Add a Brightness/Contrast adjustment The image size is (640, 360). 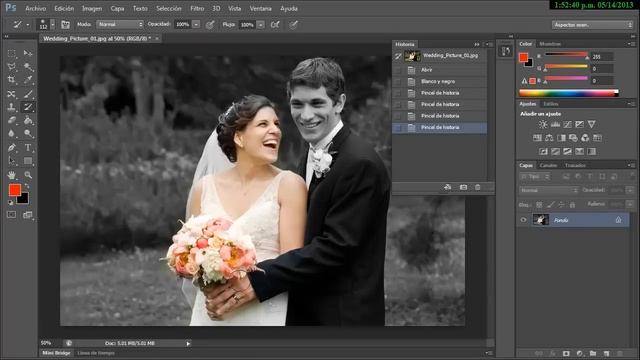pyautogui.click(x=542, y=124)
